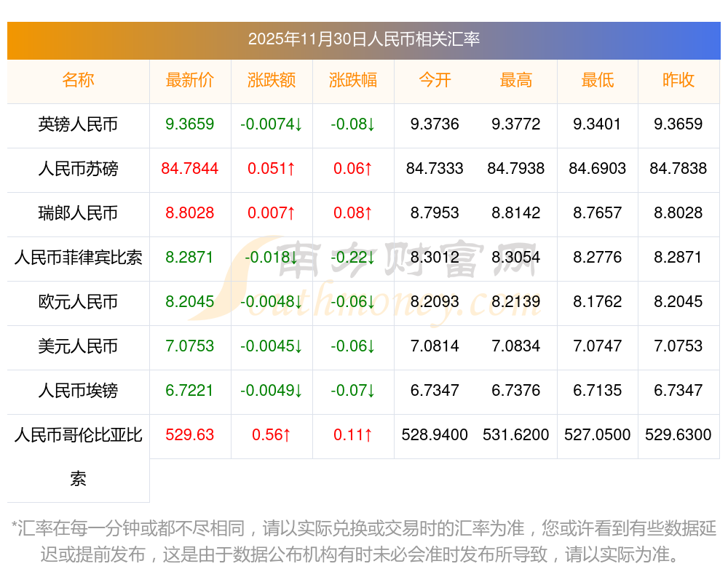Click the title 2025年11月30日人民币相关汇率
728x577 pixels.
pos(363,39)
